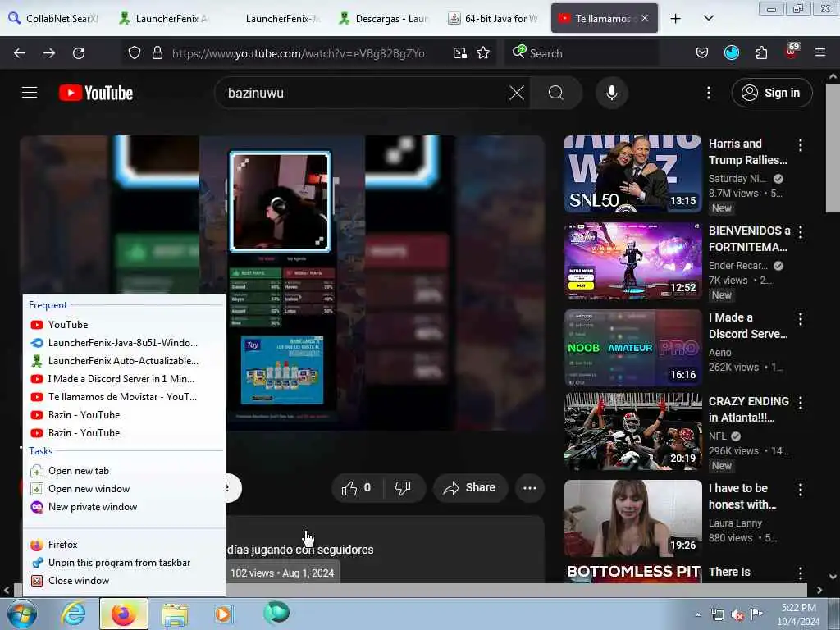
Task: Open the Firefox extensions puzzle icon
Action: pos(761,53)
